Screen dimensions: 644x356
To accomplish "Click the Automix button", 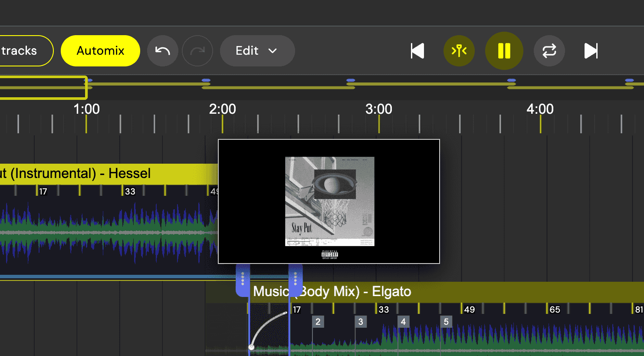I will point(100,51).
